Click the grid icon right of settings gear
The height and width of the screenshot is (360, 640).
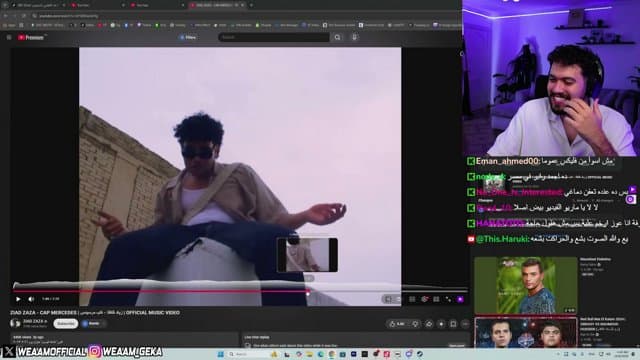point(436,299)
